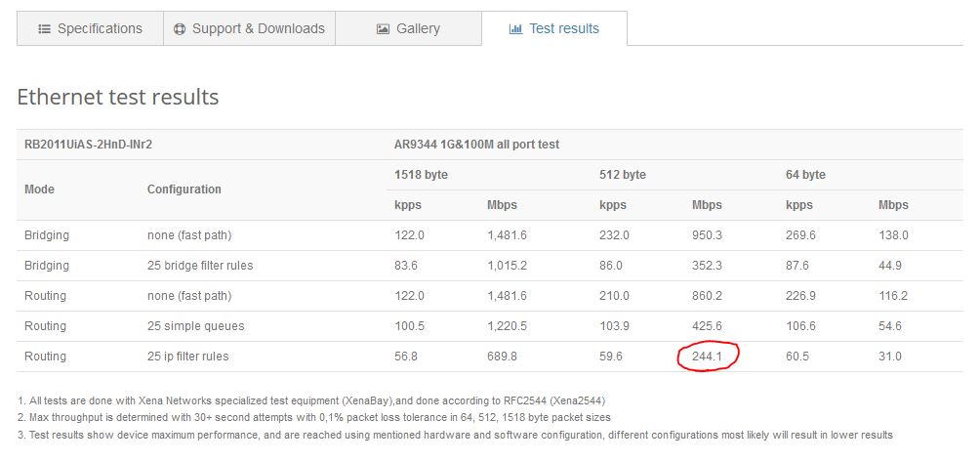Click 'kpps' subheader under 512 byte
The width and height of the screenshot is (980, 462).
point(613,205)
